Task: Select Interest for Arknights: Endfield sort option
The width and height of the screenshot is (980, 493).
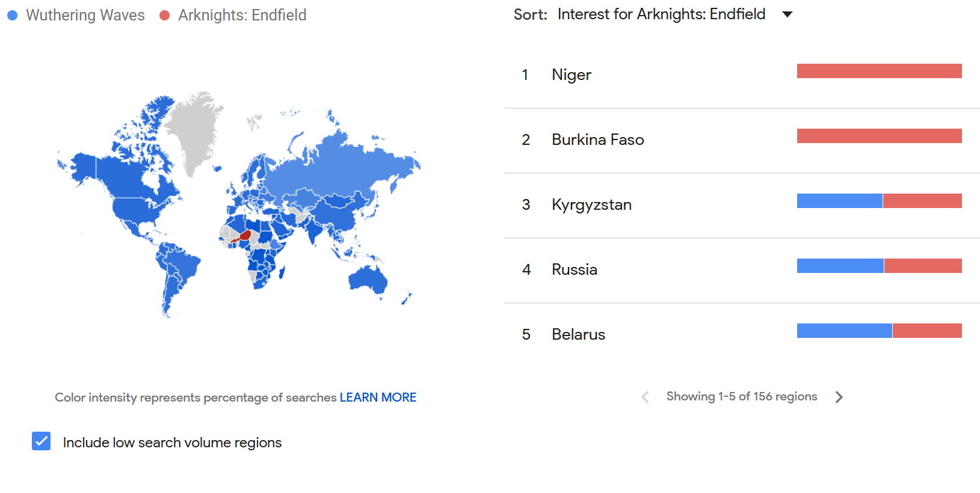Action: 661,14
